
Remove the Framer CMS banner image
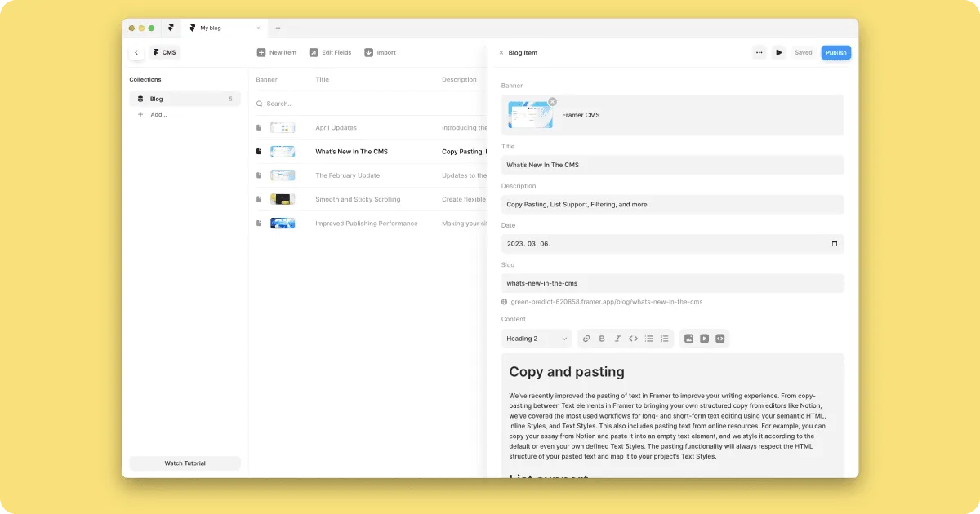pos(552,101)
